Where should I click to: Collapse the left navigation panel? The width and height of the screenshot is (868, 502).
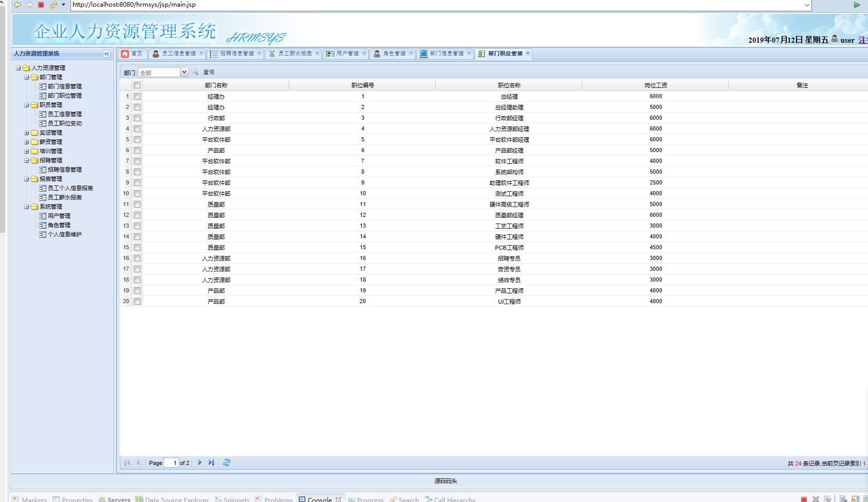pyautogui.click(x=106, y=54)
